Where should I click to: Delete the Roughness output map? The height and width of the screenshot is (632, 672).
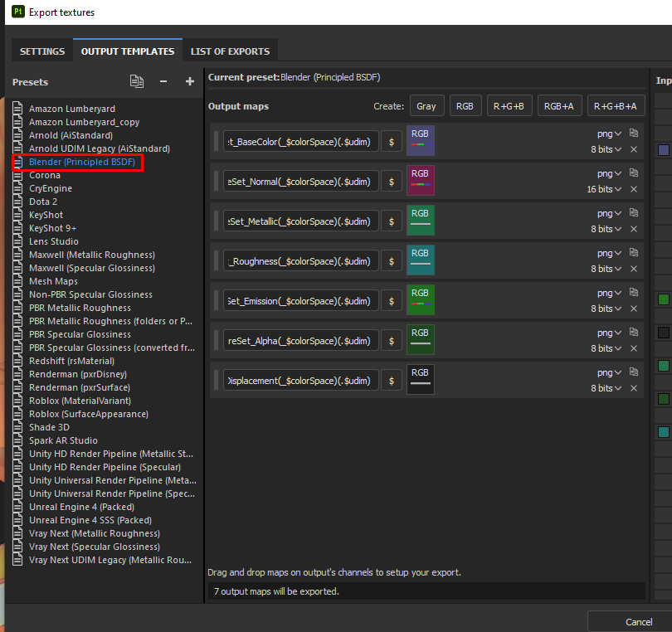[634, 269]
